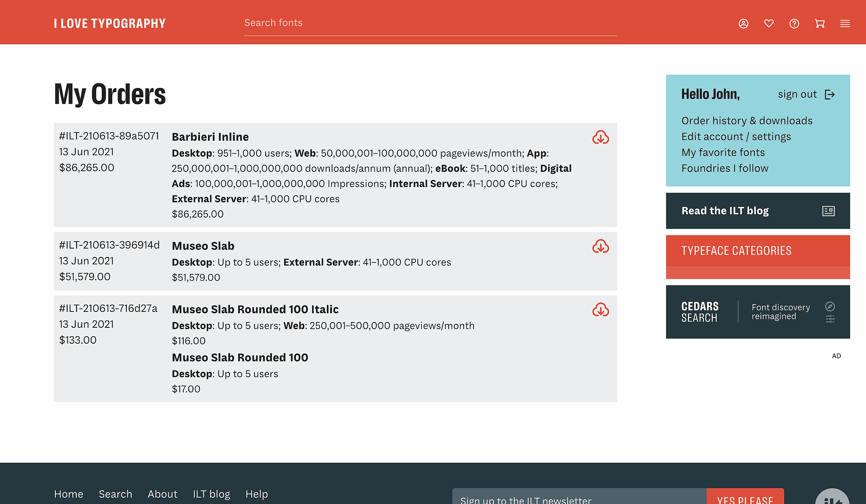This screenshot has height=504, width=866.
Task: Click the blog newspaper icon
Action: click(x=828, y=211)
